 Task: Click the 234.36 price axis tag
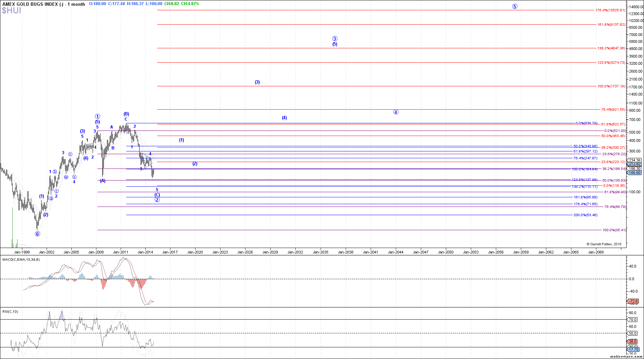635,160
